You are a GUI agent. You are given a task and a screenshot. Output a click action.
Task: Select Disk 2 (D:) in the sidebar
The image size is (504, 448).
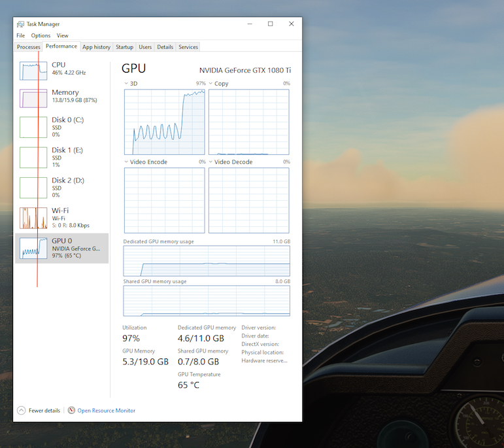click(x=61, y=188)
